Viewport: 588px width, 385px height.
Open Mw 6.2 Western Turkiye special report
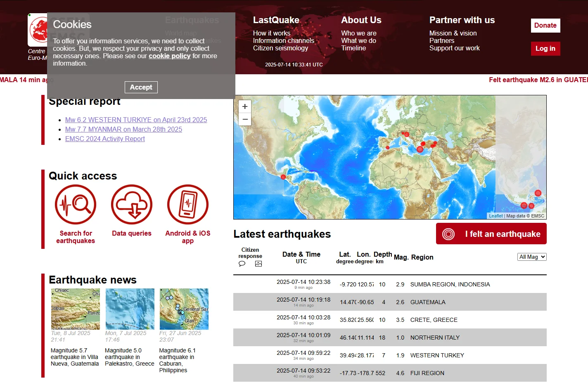point(136,120)
